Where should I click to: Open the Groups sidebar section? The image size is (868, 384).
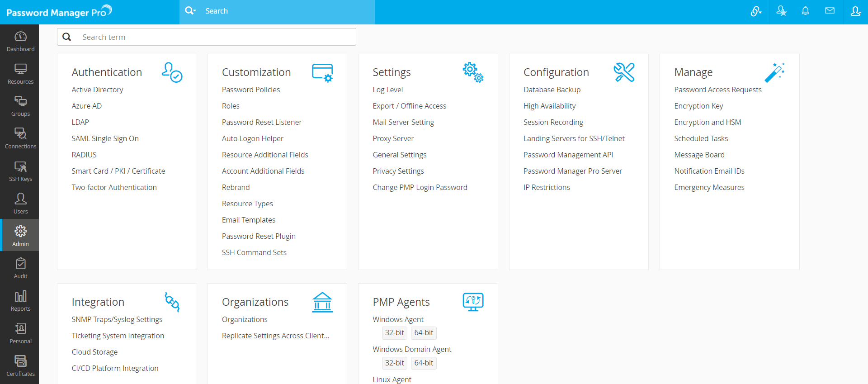click(x=20, y=106)
